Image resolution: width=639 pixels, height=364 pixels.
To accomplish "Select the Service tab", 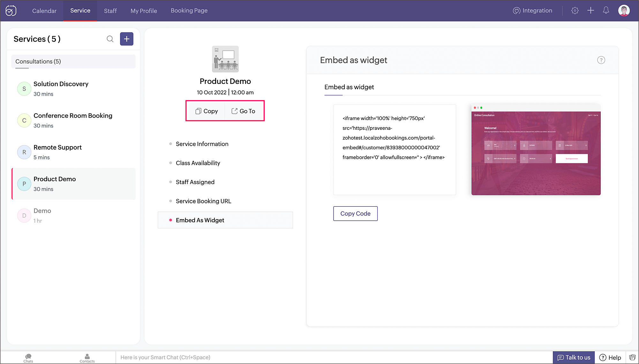I will (x=80, y=11).
